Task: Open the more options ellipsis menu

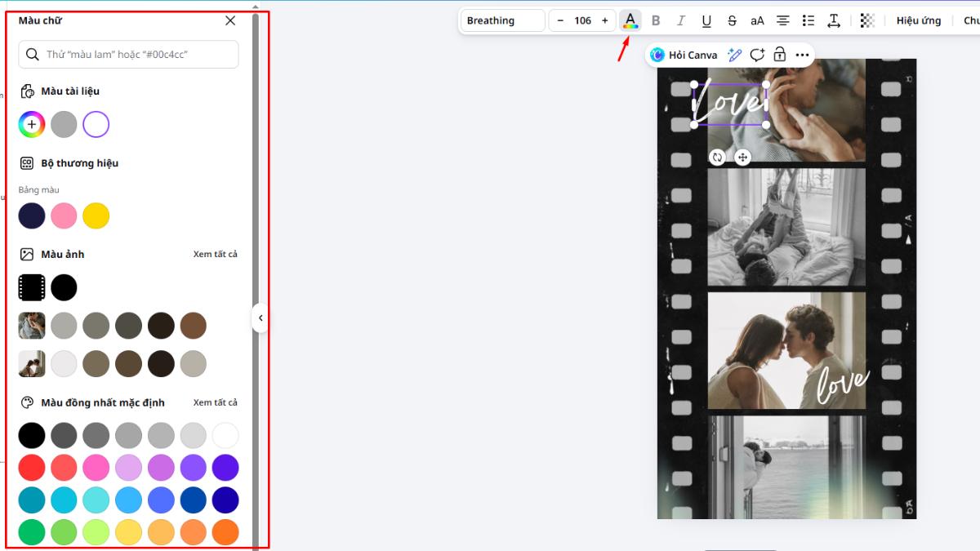Action: 802,55
